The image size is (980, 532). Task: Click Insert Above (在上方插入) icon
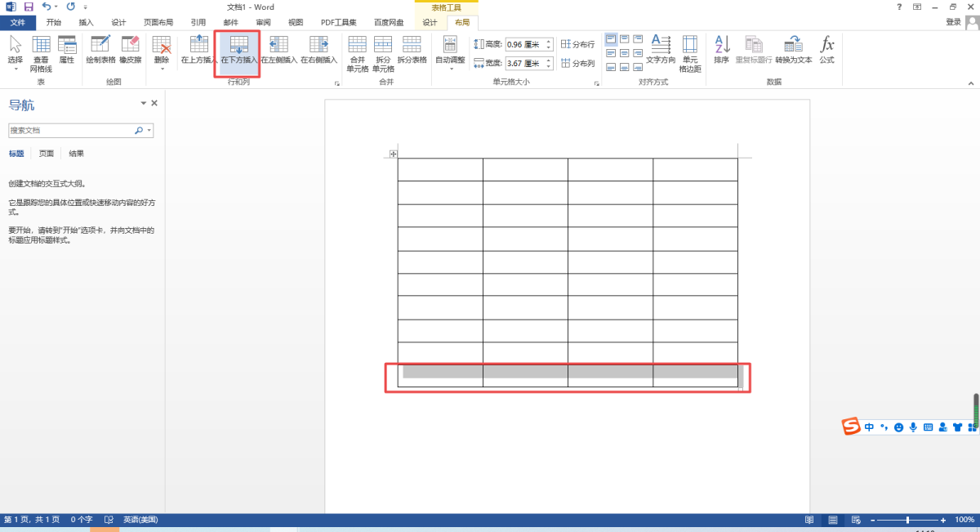(199, 49)
